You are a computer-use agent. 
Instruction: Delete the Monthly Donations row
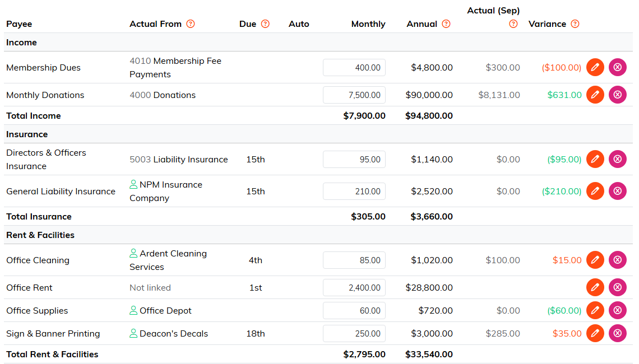(x=617, y=95)
